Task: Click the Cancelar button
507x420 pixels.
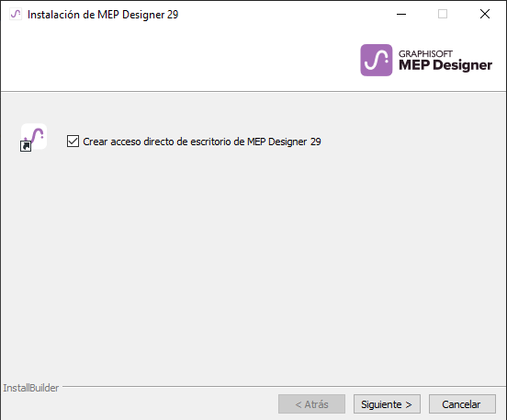Action: coord(462,403)
